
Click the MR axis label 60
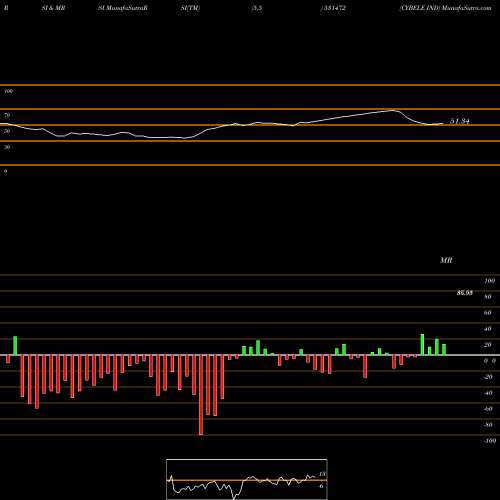[x=488, y=313]
